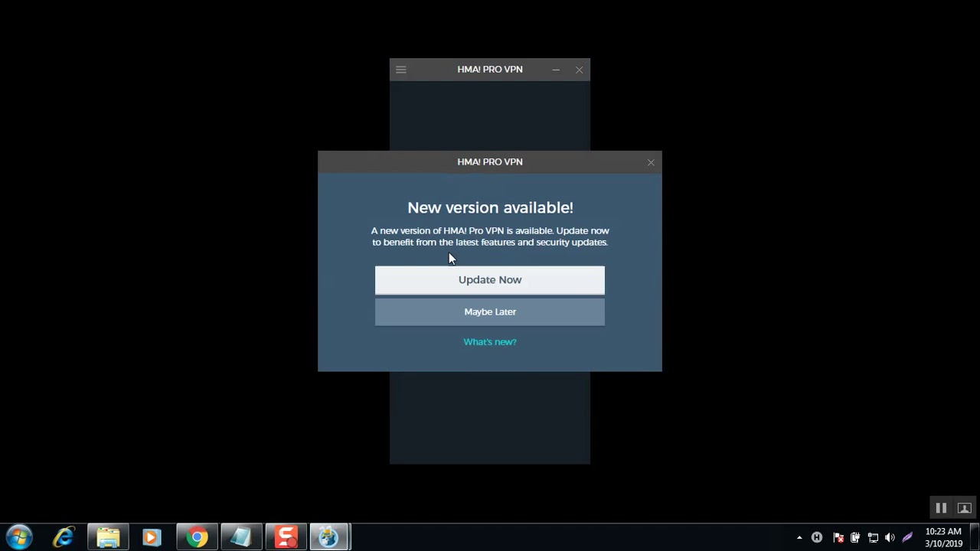The image size is (980, 551).
Task: Minimize the HMA! PRO VPN main window
Action: coord(556,70)
